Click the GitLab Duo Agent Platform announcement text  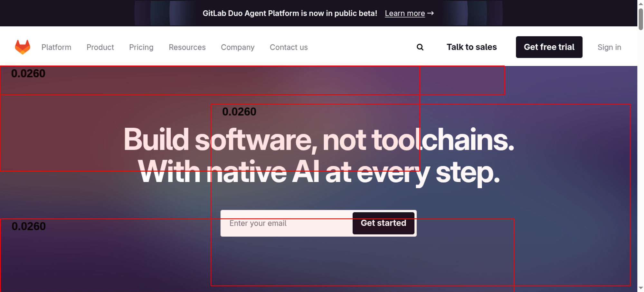tap(290, 13)
